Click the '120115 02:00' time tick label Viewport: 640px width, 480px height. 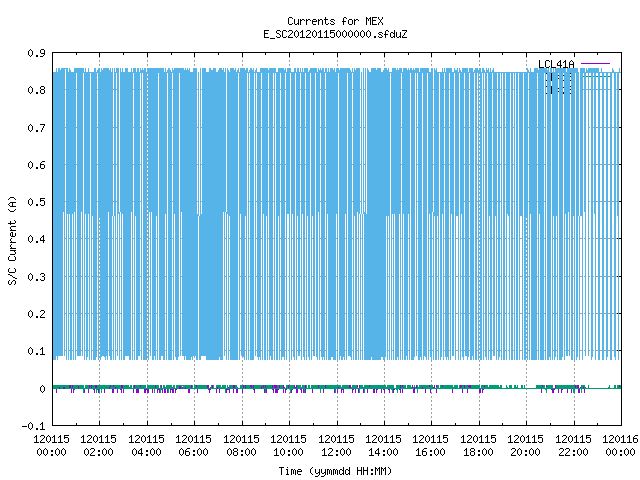point(99,446)
